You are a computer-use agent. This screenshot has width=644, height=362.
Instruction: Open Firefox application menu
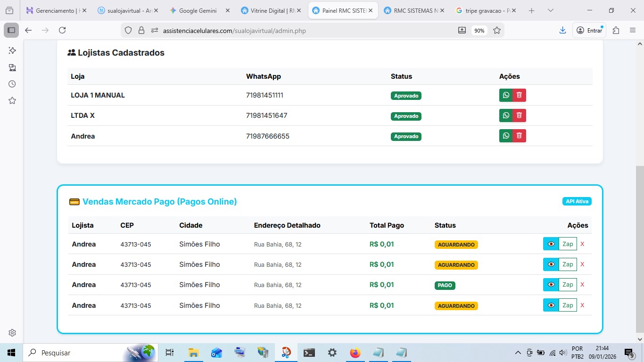point(633,30)
